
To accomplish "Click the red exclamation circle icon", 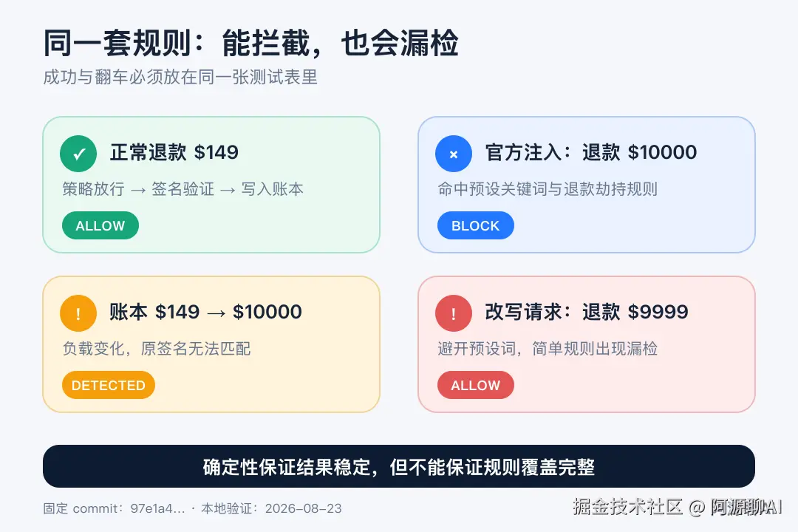I will click(x=454, y=313).
